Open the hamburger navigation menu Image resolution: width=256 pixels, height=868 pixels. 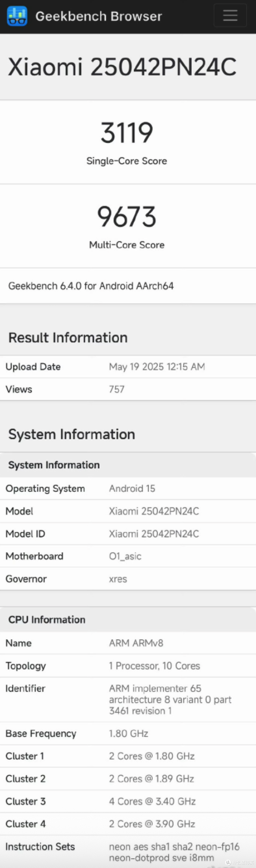pyautogui.click(x=230, y=15)
